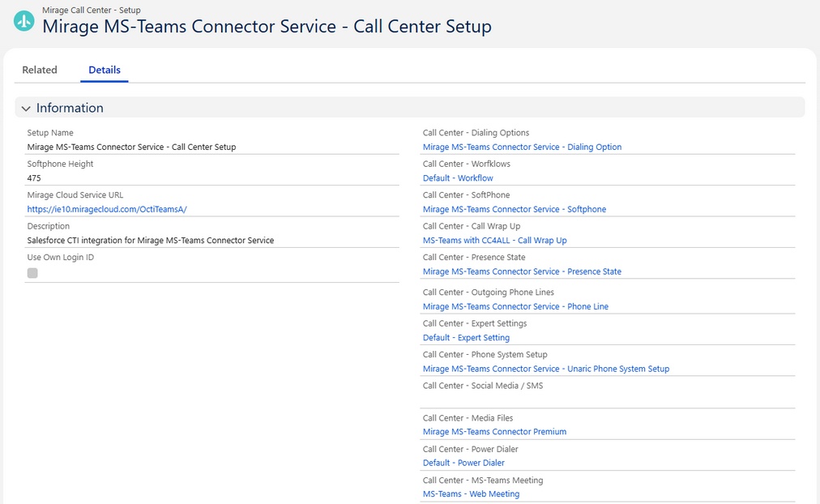Screen dimensions: 820x504
Task: Open the Default - Workflow link
Action: 458,177
